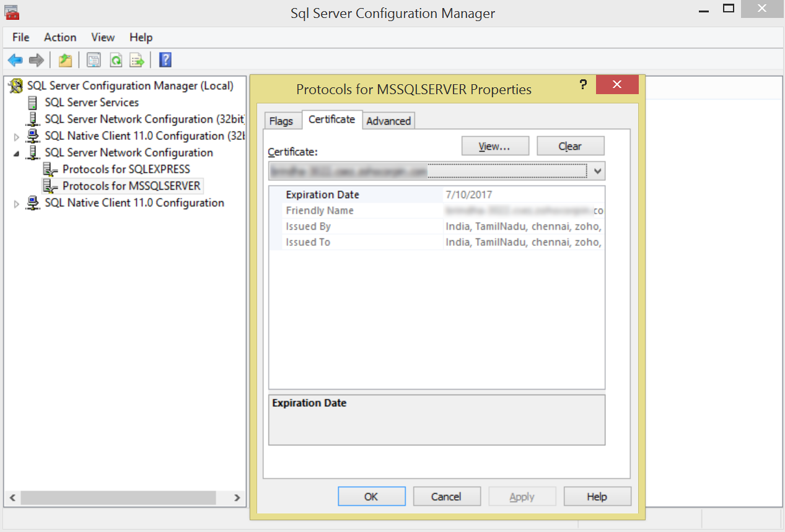The width and height of the screenshot is (785, 532).
Task: Expand SQL Native Client 11.0 Configuration (32bit) node
Action: (x=16, y=136)
